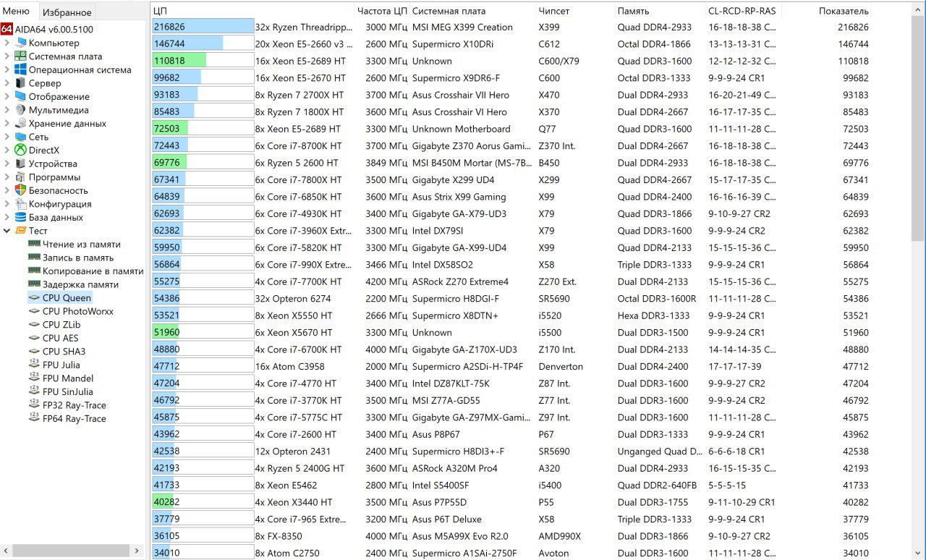Switch to the Избранное tab
Viewport: 926px width, 560px height.
(x=67, y=12)
